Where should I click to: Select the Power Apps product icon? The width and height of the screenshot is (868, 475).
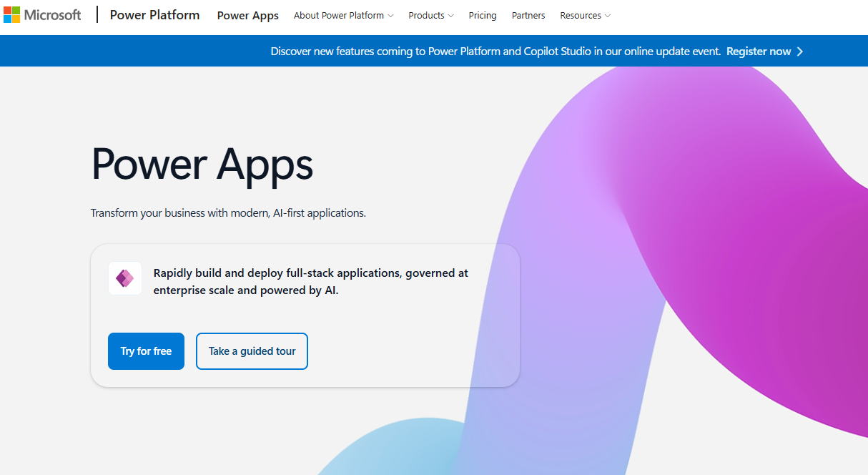(125, 278)
